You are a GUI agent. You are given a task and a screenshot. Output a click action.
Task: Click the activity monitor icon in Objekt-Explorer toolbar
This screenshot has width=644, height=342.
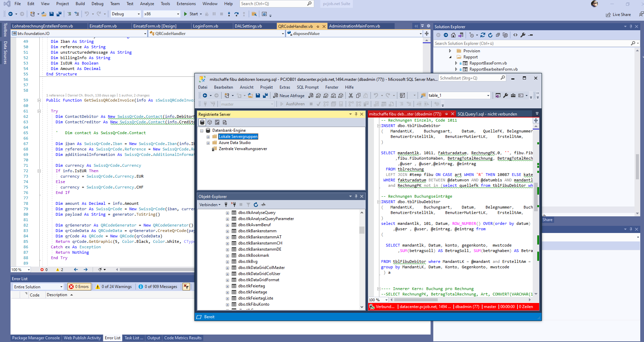coord(263,204)
